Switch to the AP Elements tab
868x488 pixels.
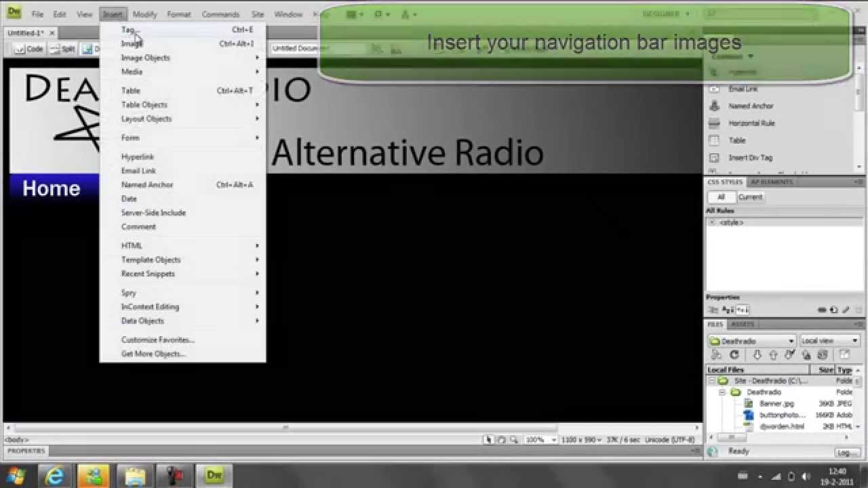coord(771,182)
